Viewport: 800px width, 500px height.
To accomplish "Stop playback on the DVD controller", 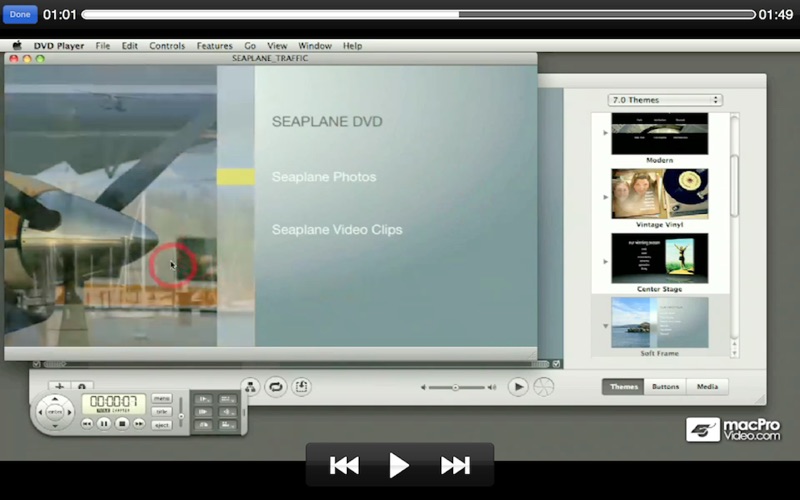I will pyautogui.click(x=122, y=423).
